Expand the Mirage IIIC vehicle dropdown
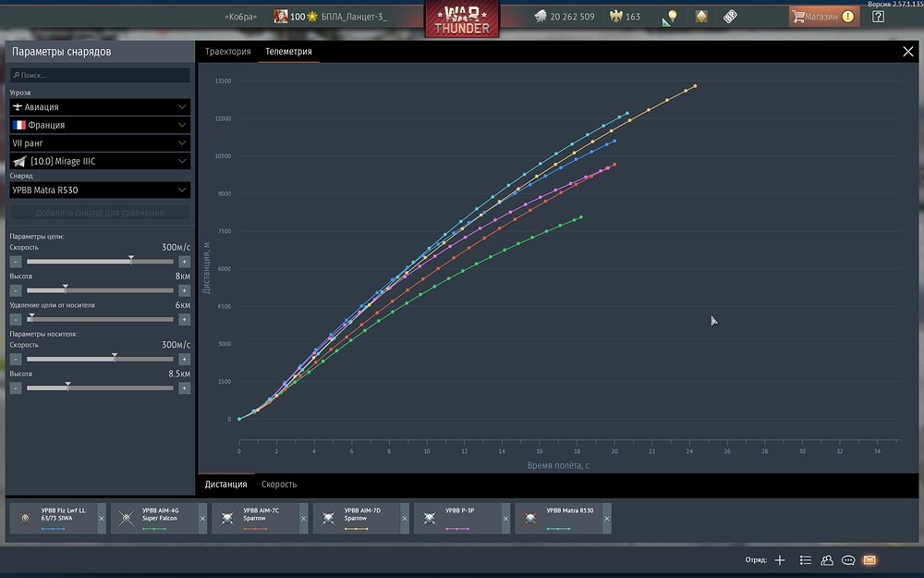 [100, 161]
